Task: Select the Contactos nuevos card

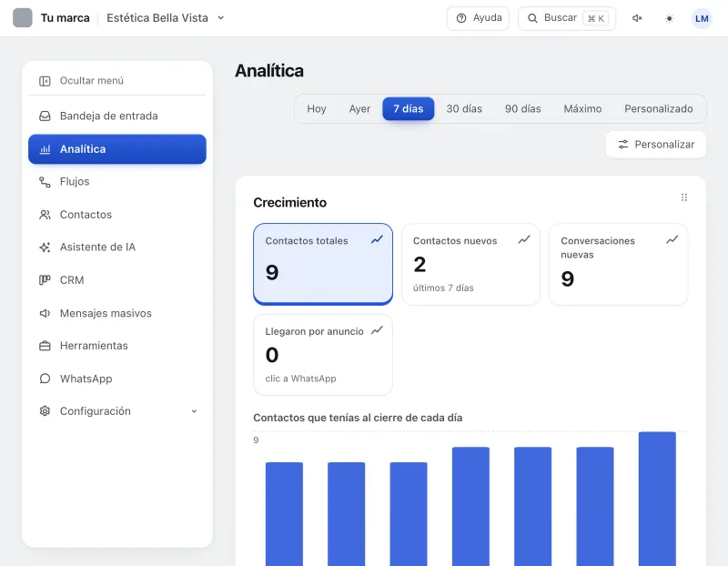Action: pyautogui.click(x=470, y=264)
